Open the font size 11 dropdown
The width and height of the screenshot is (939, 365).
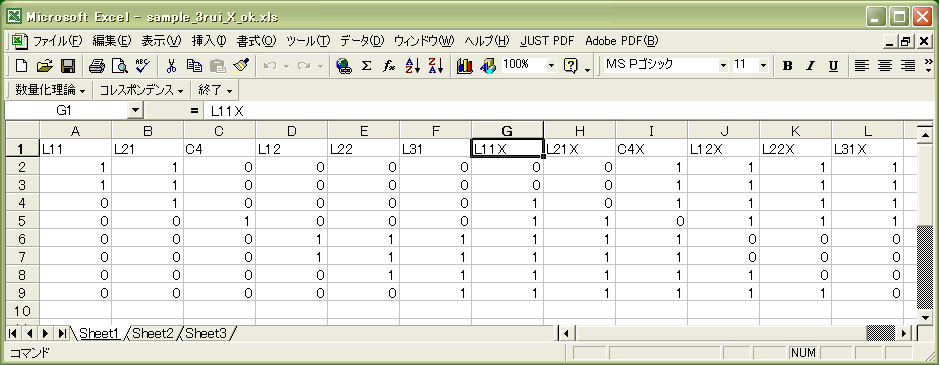(x=763, y=65)
